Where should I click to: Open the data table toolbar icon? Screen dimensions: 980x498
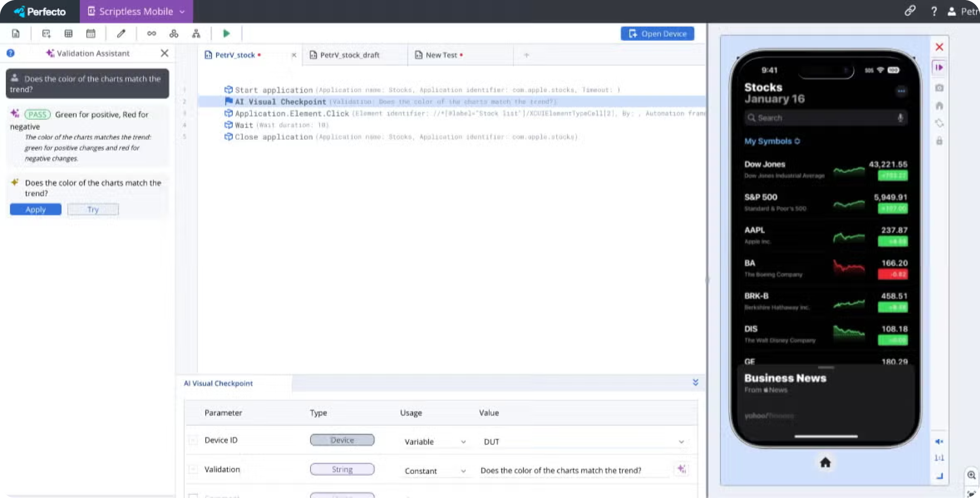click(x=69, y=33)
